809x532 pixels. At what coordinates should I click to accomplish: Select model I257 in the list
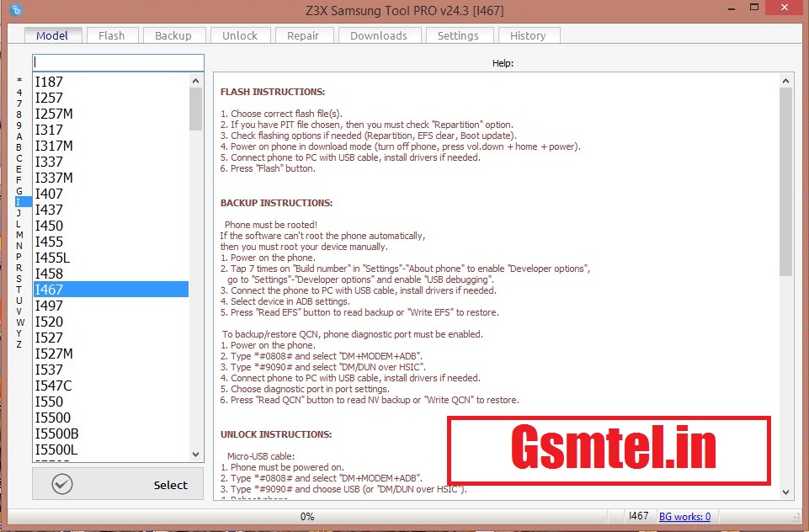[111, 98]
